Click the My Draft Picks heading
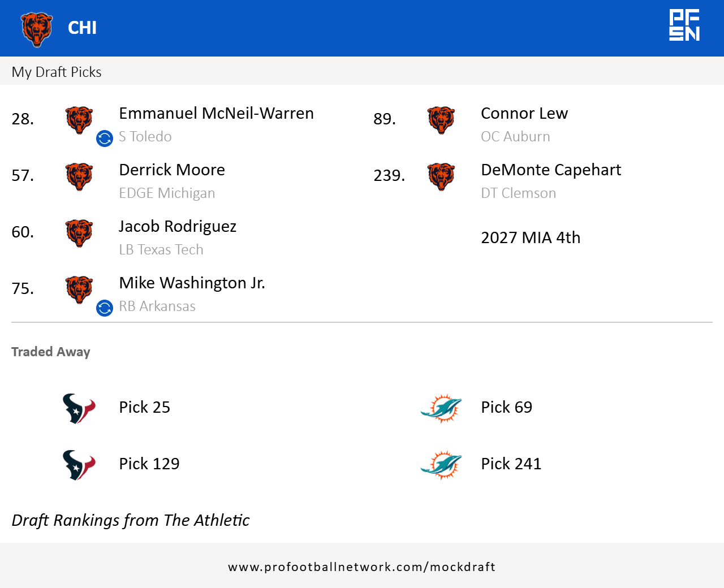 pyautogui.click(x=57, y=72)
